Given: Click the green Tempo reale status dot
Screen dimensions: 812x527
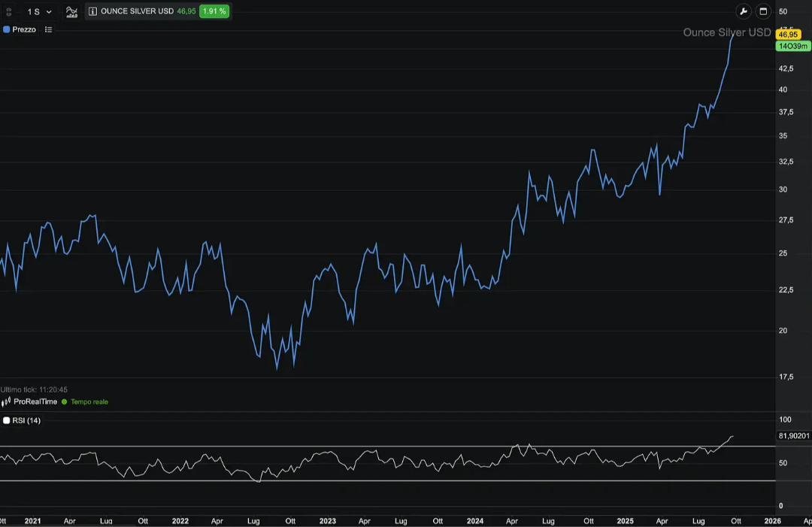Looking at the screenshot, I should tap(64, 401).
